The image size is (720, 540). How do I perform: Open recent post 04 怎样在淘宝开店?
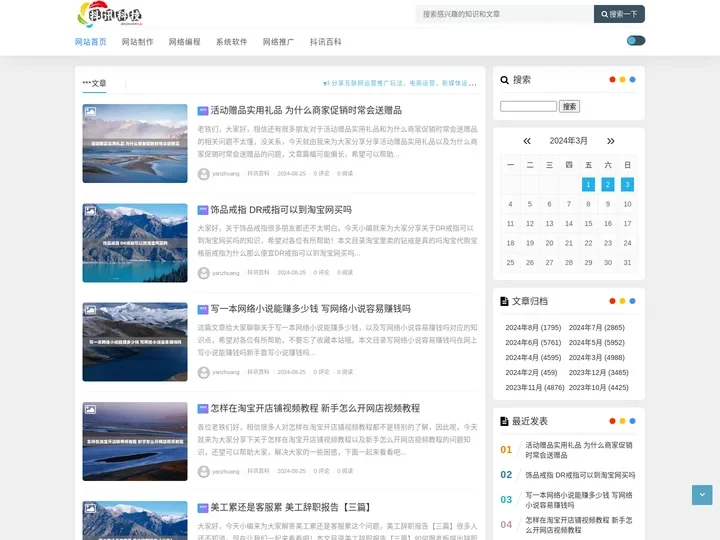(x=579, y=525)
